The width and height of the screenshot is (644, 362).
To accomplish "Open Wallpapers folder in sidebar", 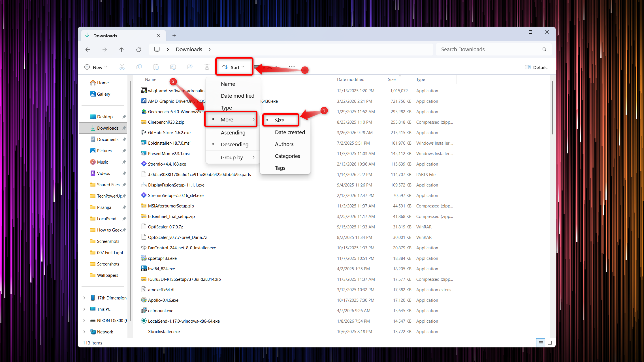I will pyautogui.click(x=107, y=275).
